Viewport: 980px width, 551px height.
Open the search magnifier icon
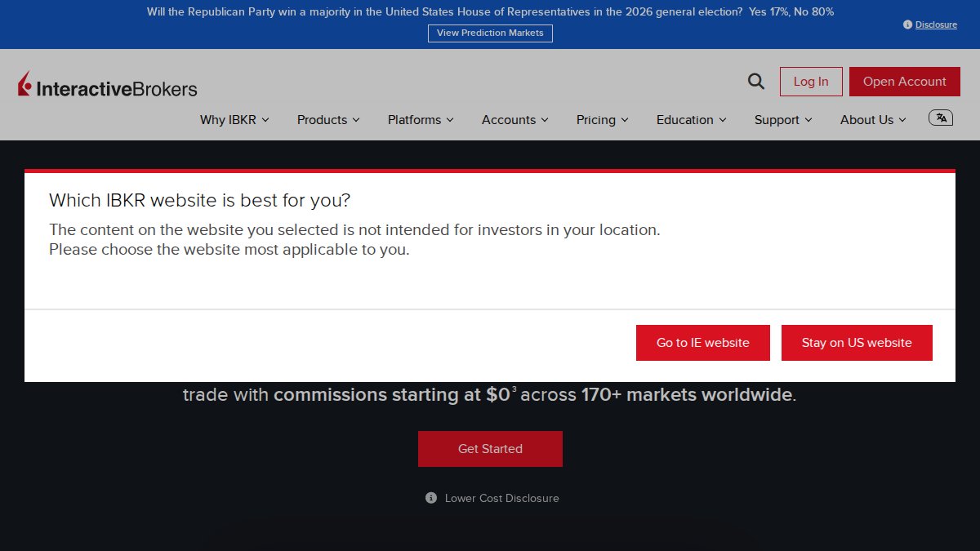(x=756, y=81)
